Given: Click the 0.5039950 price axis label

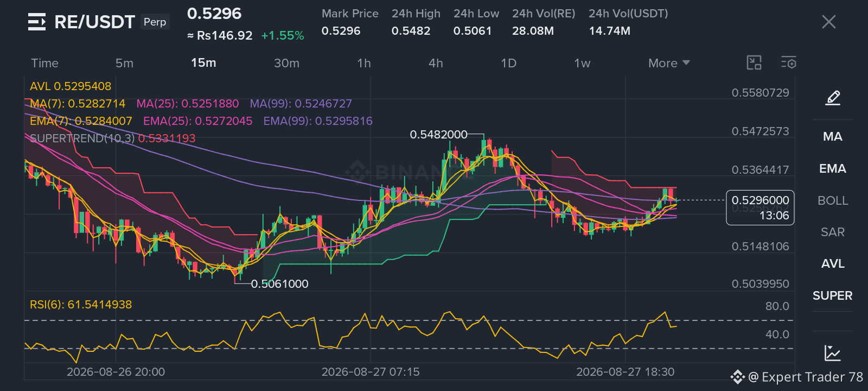Looking at the screenshot, I should click(760, 284).
